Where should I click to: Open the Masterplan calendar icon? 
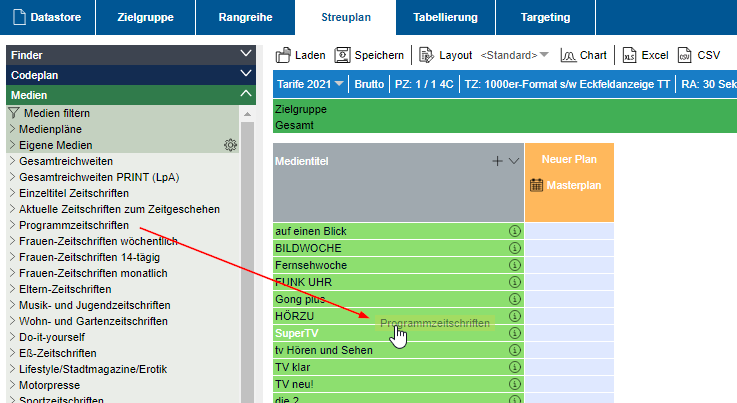click(536, 185)
